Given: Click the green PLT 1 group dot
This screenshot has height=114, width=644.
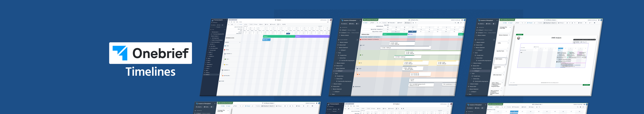Looking at the screenshot, I should pos(225,59).
